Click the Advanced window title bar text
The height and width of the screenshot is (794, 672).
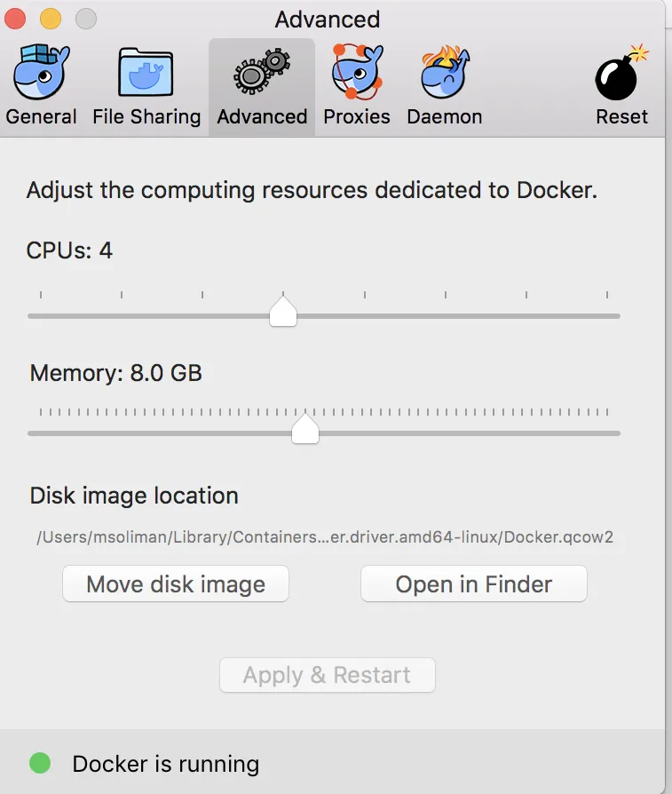tap(327, 19)
